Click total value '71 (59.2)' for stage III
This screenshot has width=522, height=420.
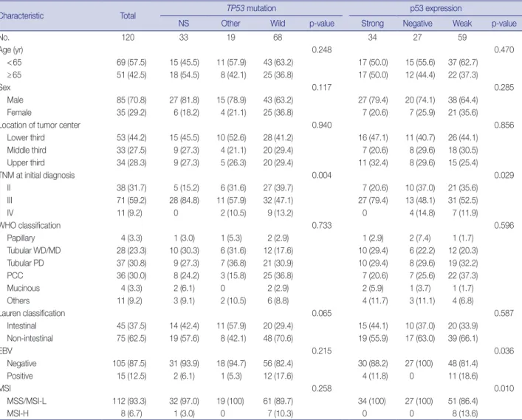pyautogui.click(x=131, y=200)
